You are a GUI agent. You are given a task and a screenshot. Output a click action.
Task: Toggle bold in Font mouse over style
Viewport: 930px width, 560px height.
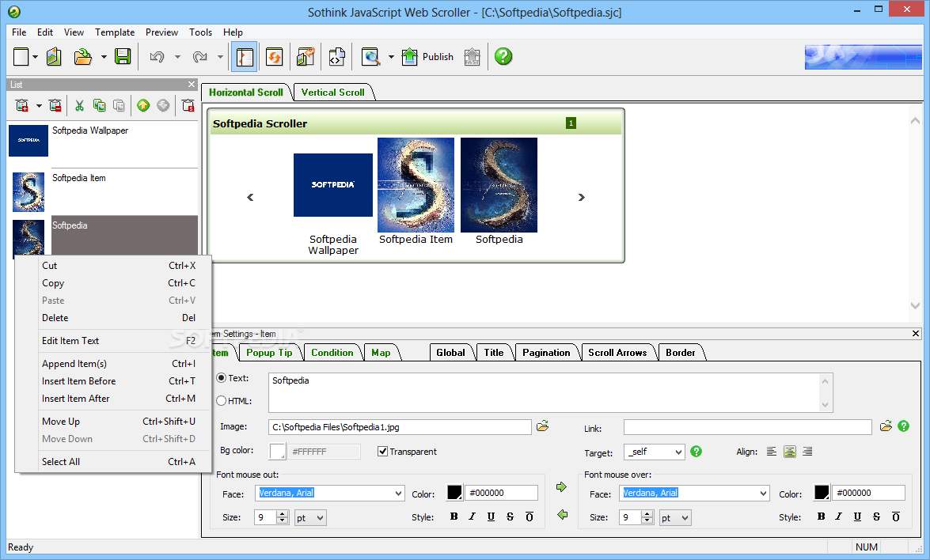(821, 516)
